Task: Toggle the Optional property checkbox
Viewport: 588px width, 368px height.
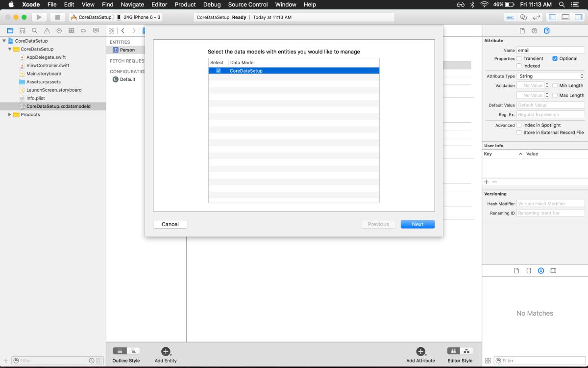Action: click(x=555, y=58)
